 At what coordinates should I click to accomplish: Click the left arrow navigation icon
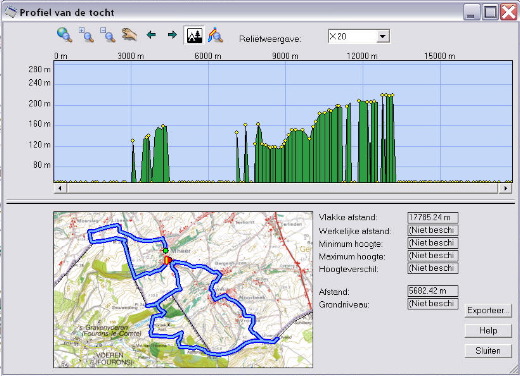coord(151,35)
